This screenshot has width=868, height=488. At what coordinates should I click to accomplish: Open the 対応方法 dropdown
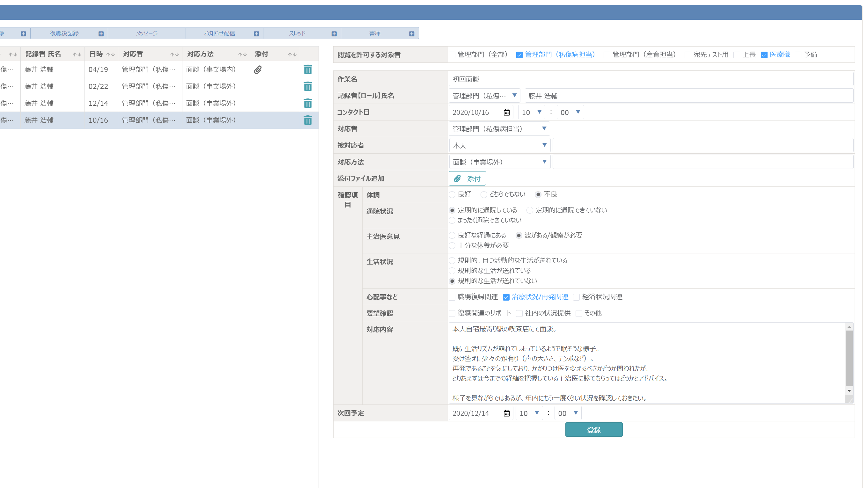[500, 162]
